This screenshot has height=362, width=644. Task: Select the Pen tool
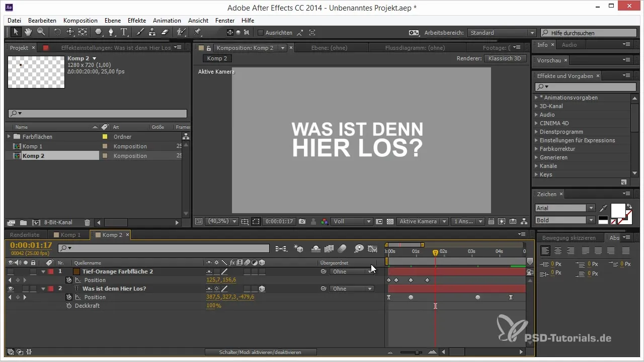(111, 32)
